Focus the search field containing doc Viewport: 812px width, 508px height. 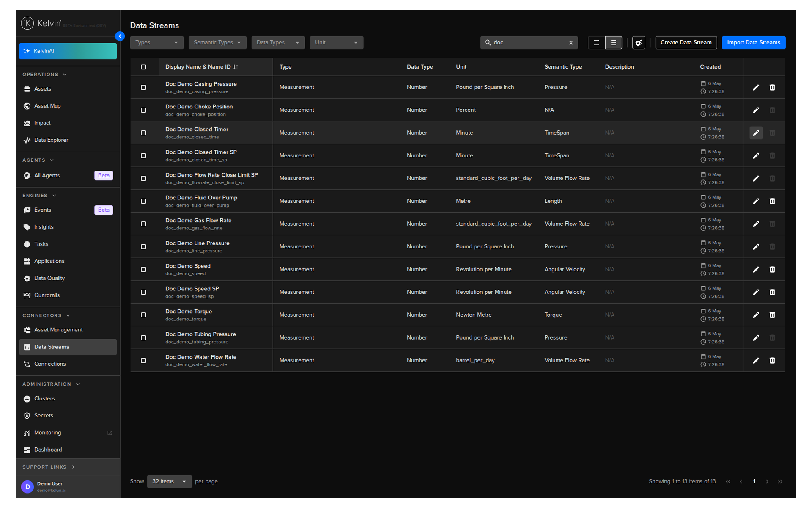(x=529, y=43)
